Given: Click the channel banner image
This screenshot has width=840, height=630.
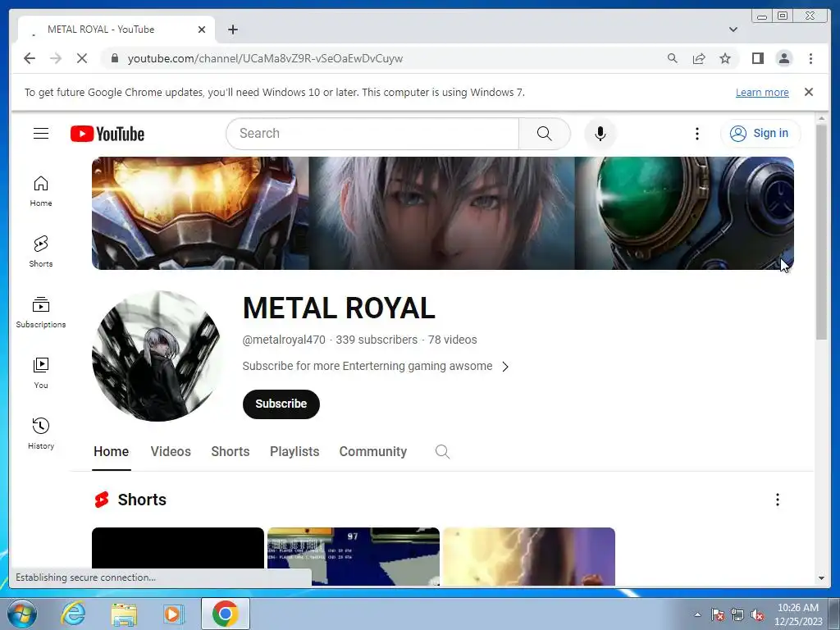Looking at the screenshot, I should pos(442,213).
